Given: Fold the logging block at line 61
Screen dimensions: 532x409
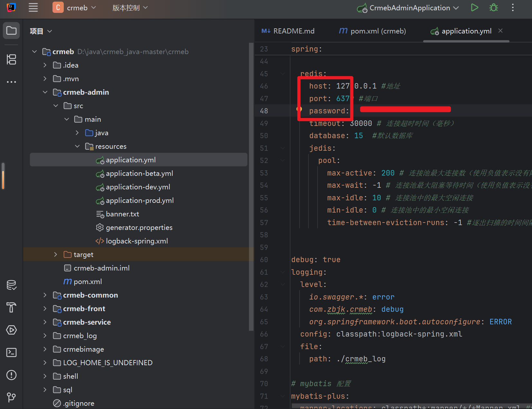Looking at the screenshot, I should [x=283, y=272].
